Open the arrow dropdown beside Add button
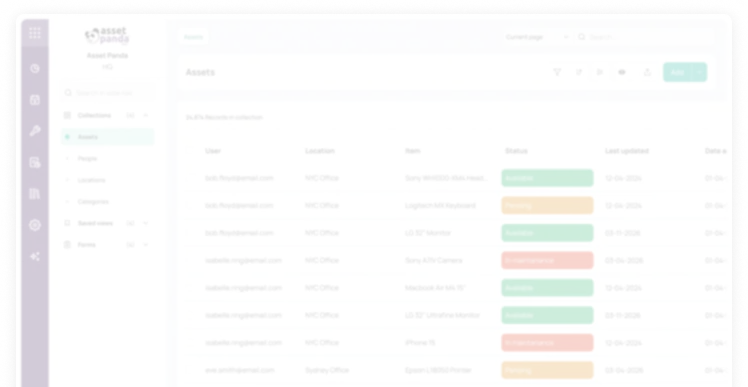 (699, 72)
